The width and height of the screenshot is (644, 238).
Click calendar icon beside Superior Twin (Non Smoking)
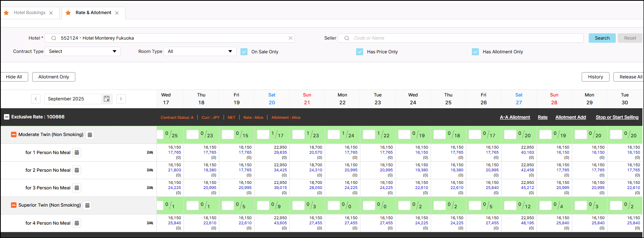coord(87,205)
